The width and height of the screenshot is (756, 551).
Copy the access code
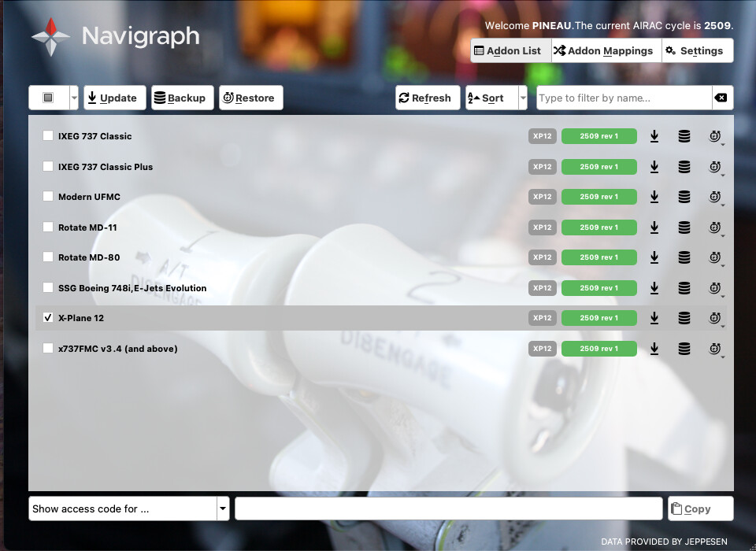point(701,508)
